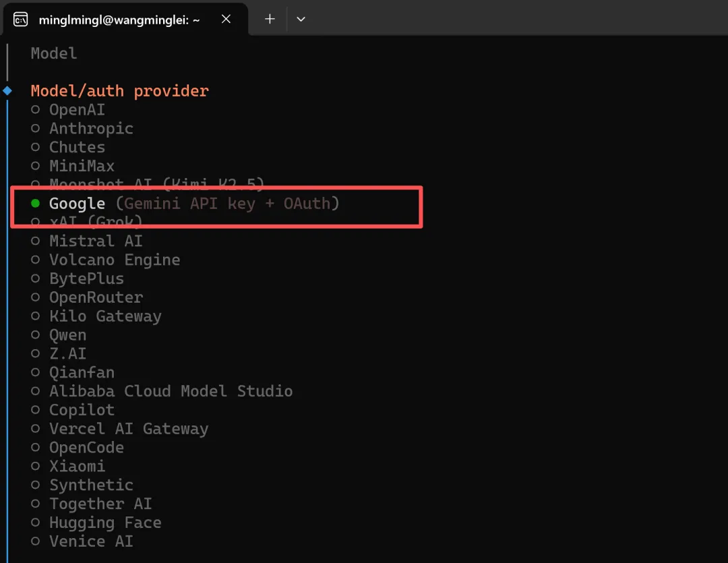Close the minglmingl@wangminglei terminal tab
Image resolution: width=728 pixels, height=563 pixels.
(226, 20)
